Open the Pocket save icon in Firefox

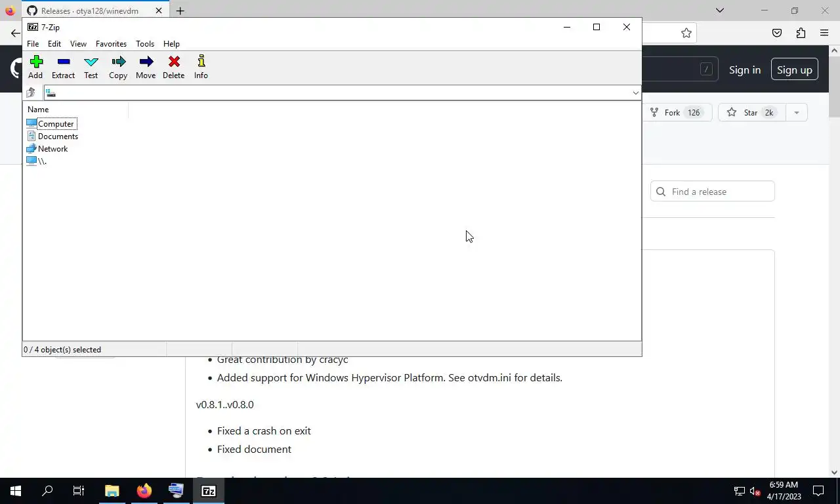coord(776,33)
